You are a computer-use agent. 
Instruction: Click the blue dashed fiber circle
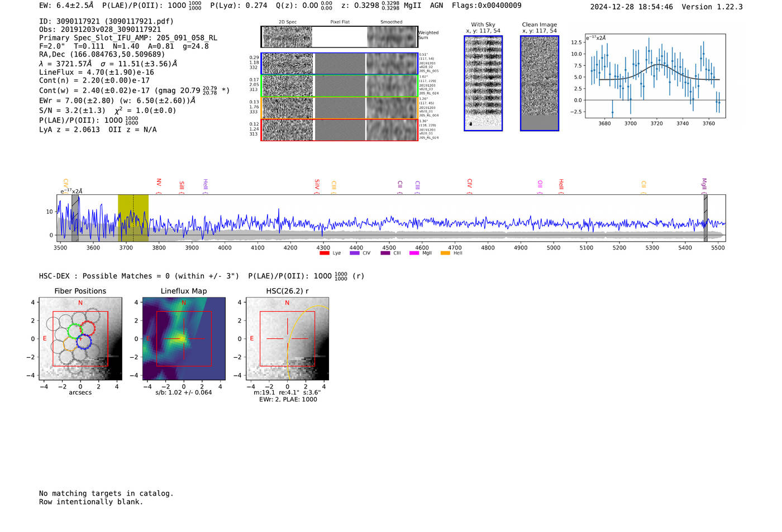[x=84, y=341]
